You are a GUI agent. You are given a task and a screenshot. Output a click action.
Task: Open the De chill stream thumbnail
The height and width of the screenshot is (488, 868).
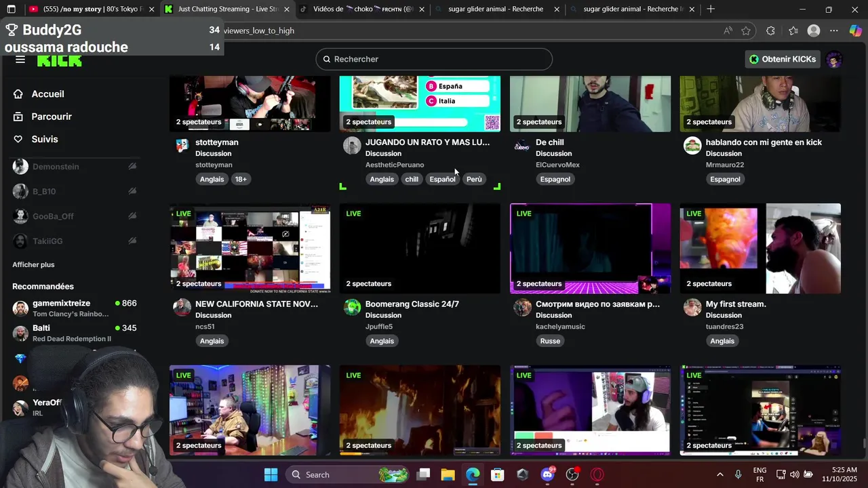tap(590, 104)
